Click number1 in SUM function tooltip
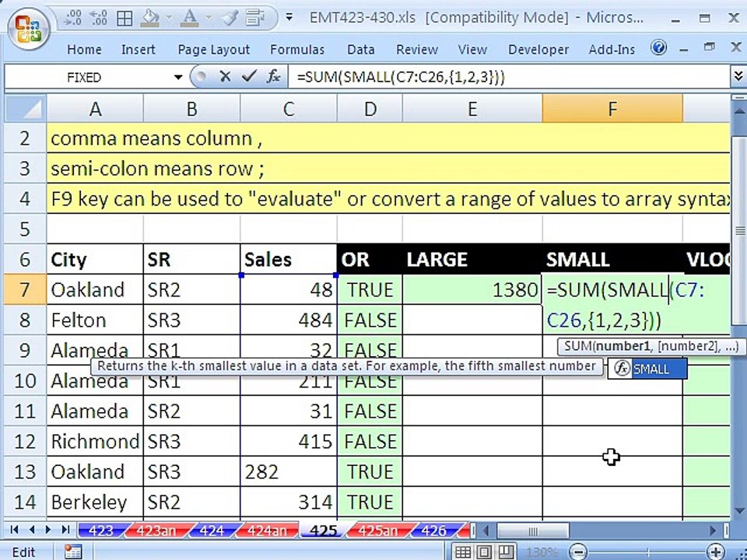The image size is (747, 560). click(623, 346)
